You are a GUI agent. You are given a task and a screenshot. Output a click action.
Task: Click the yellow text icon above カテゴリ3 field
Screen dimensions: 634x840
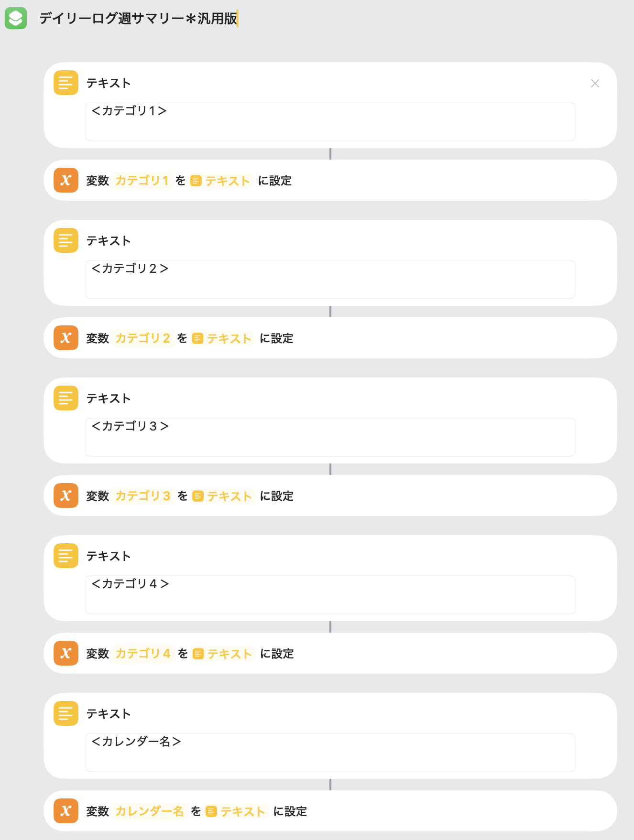click(66, 398)
